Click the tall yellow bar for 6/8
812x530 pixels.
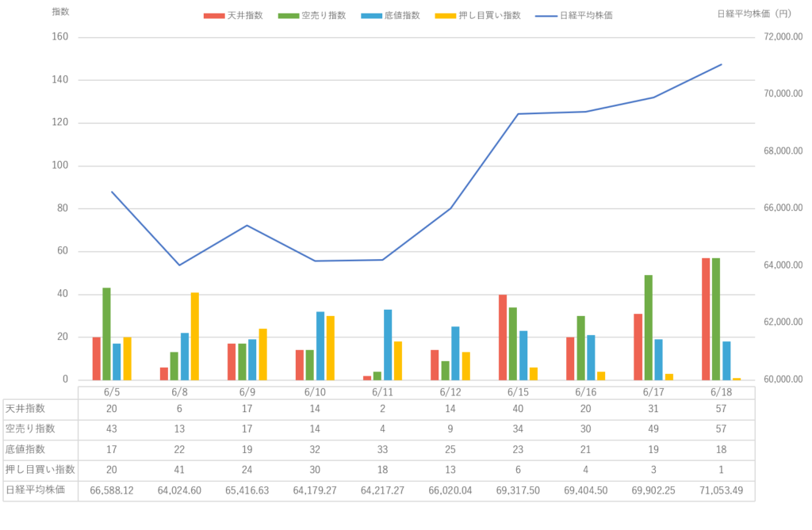(x=195, y=337)
